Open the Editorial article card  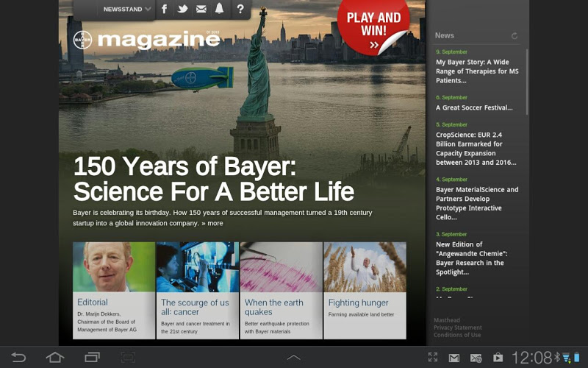pos(114,290)
